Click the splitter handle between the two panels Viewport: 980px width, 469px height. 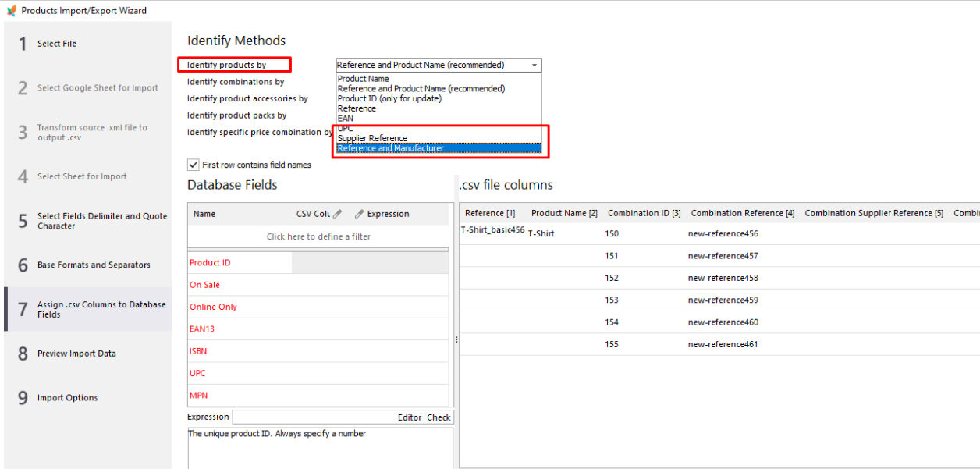coord(456,339)
